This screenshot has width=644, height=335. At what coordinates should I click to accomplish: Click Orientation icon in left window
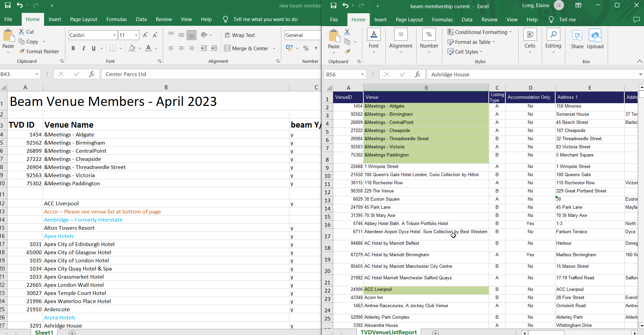(x=204, y=35)
